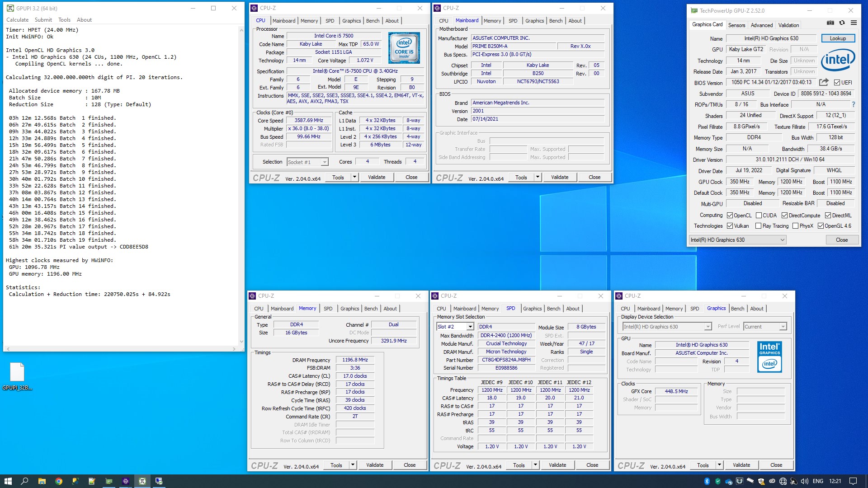Image resolution: width=868 pixels, height=488 pixels.
Task: Open the notification center icon
Action: [853, 481]
